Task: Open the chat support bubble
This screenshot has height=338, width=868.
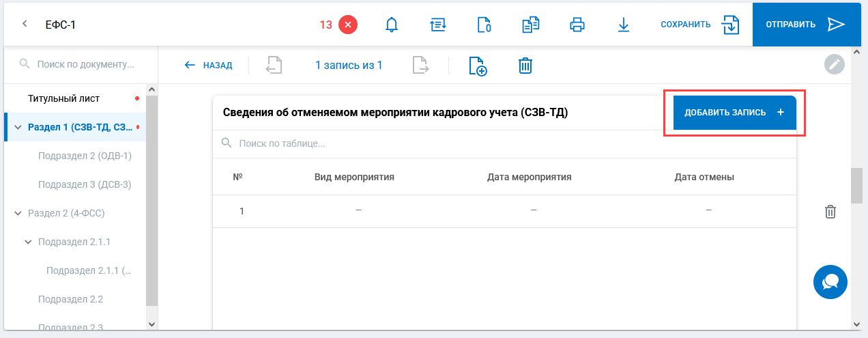Action: tap(830, 282)
